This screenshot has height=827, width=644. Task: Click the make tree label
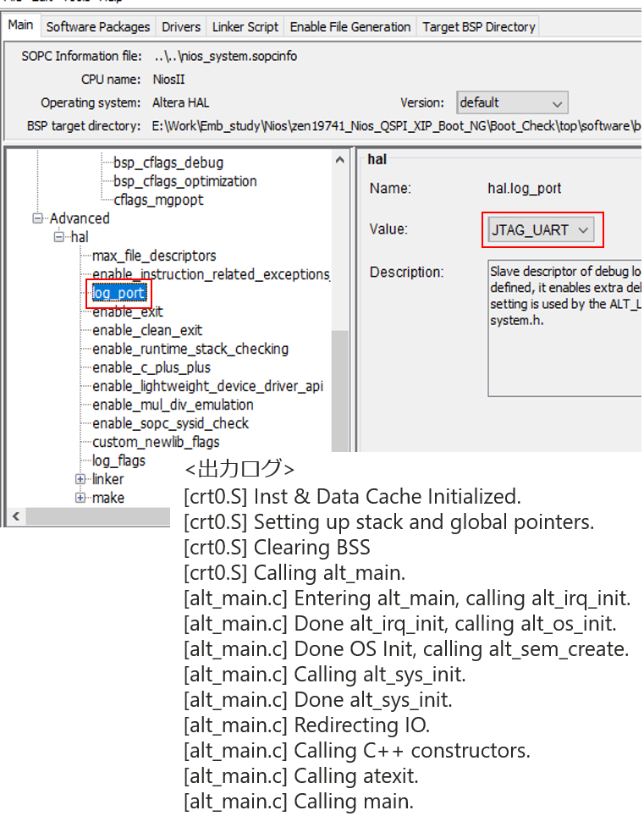[x=108, y=498]
